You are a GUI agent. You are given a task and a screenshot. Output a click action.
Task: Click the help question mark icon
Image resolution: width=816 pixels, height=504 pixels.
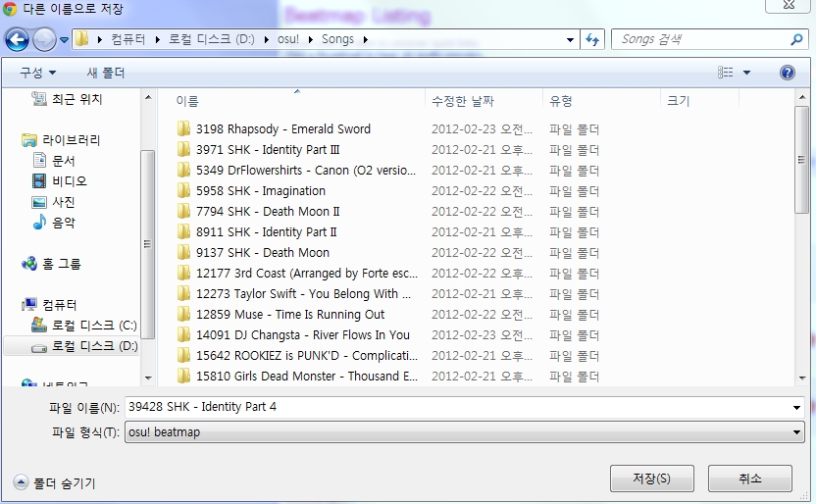tap(787, 73)
